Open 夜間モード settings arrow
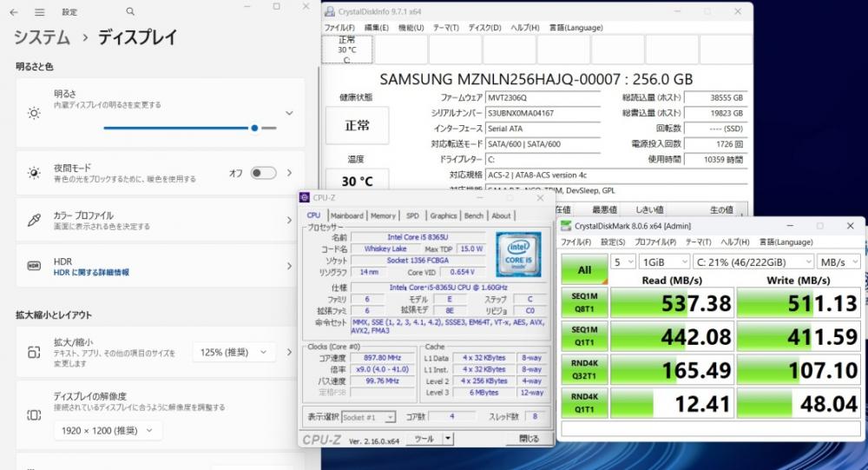 pos(290,173)
